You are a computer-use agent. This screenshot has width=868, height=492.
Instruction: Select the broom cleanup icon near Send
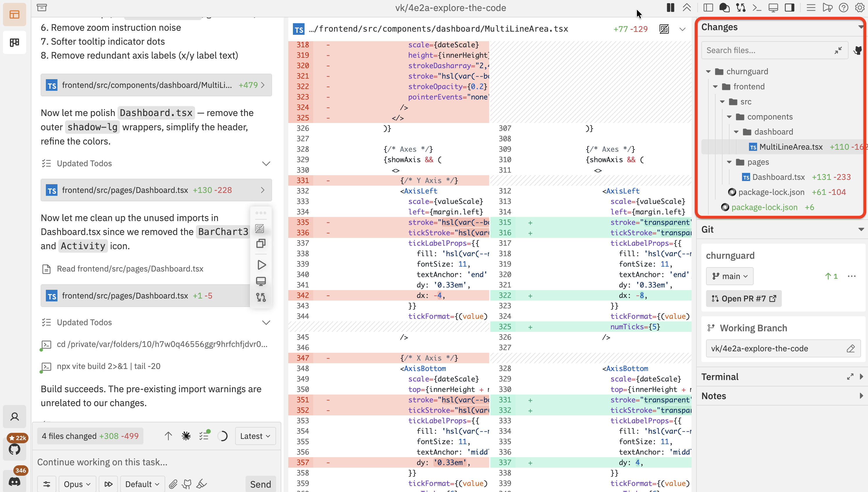201,484
